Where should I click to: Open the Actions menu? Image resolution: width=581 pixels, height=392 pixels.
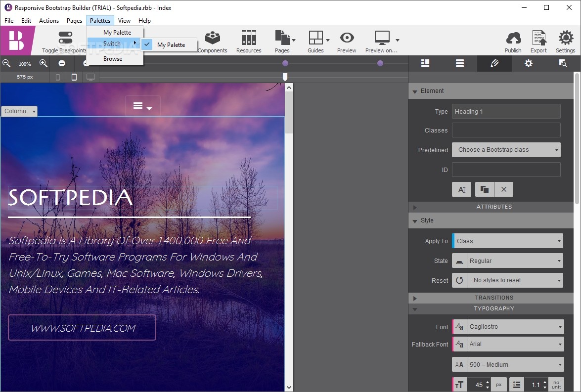(x=49, y=21)
